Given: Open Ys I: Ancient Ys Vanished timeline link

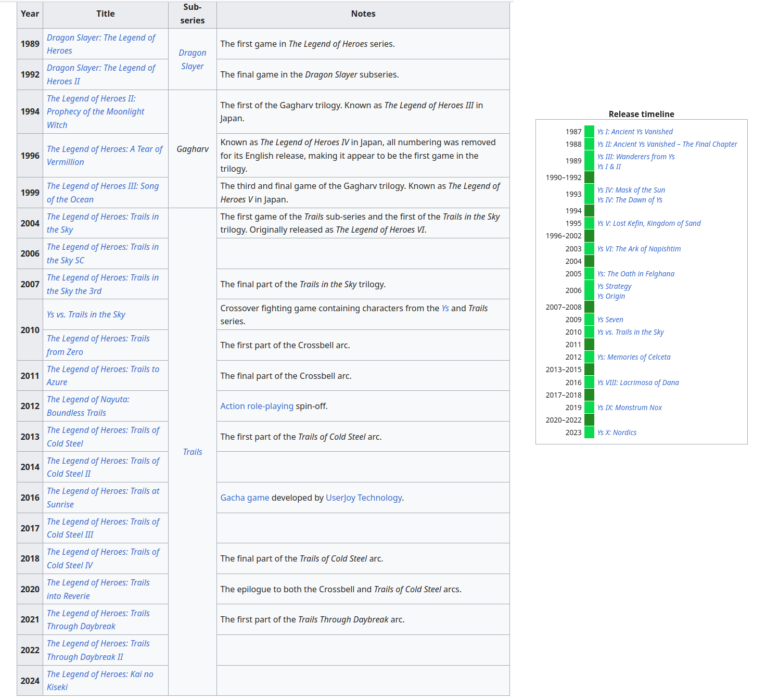Looking at the screenshot, I should [x=635, y=132].
